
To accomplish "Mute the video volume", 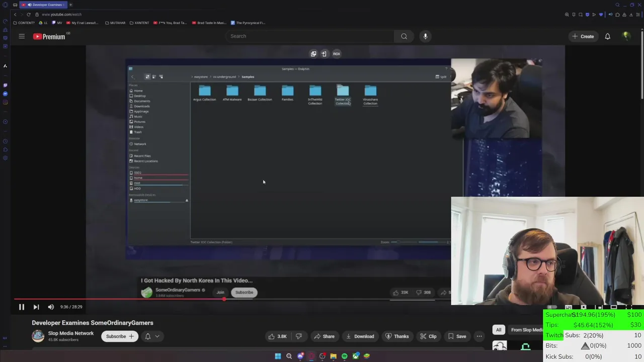I will click(51, 307).
